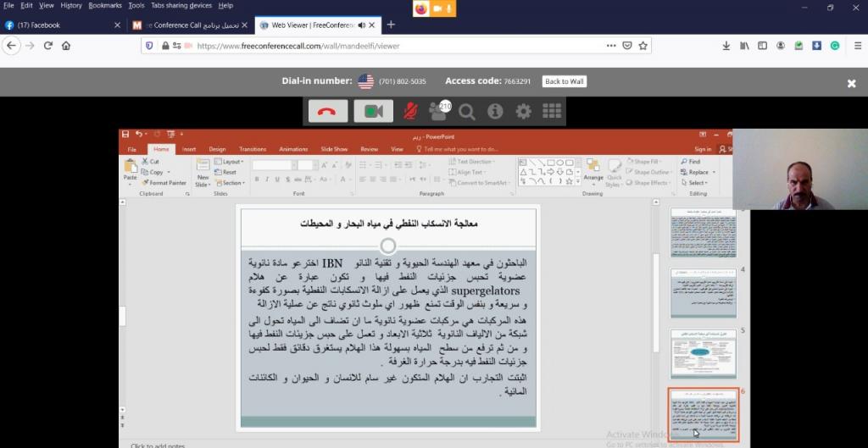This screenshot has height=448, width=868.
Task: Open the keypad grid icon
Action: [x=552, y=111]
